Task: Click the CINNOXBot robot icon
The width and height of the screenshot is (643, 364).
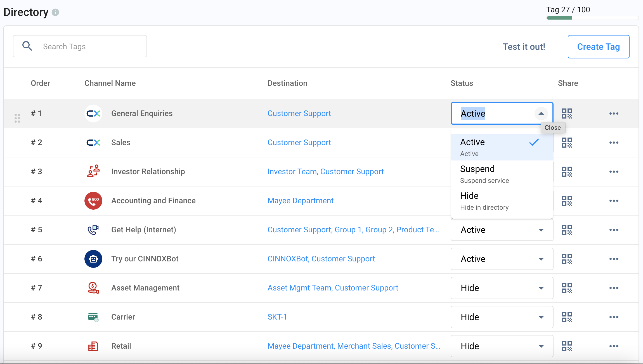Action: coord(93,259)
